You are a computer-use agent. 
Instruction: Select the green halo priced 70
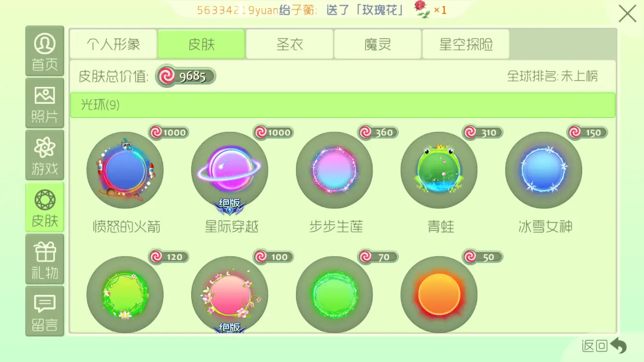(335, 294)
